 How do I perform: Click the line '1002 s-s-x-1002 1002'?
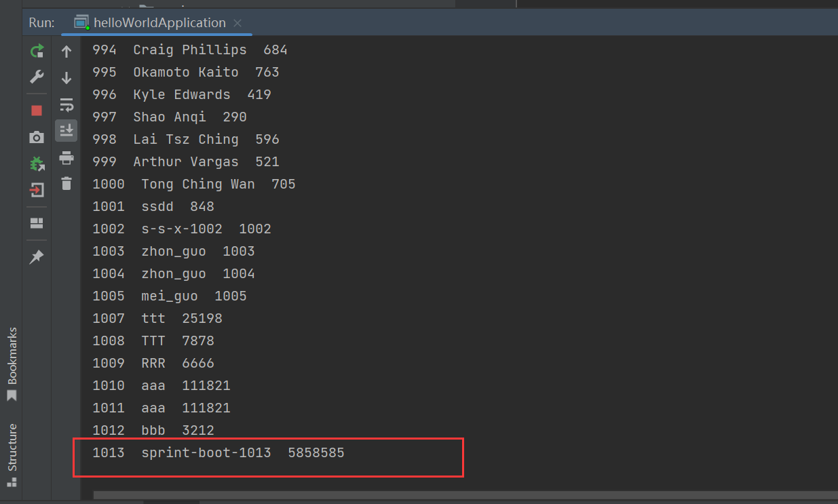click(x=182, y=229)
